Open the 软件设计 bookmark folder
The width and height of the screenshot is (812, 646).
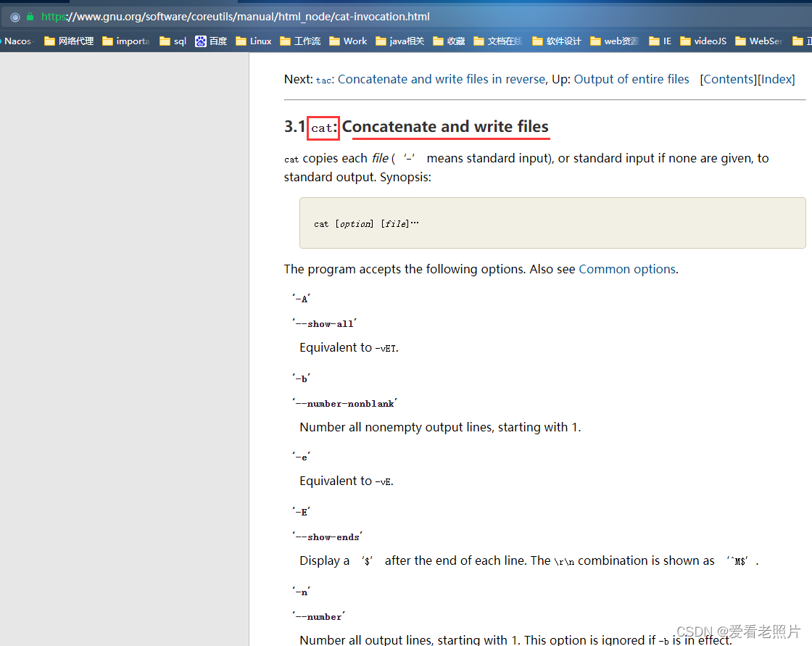coord(557,41)
